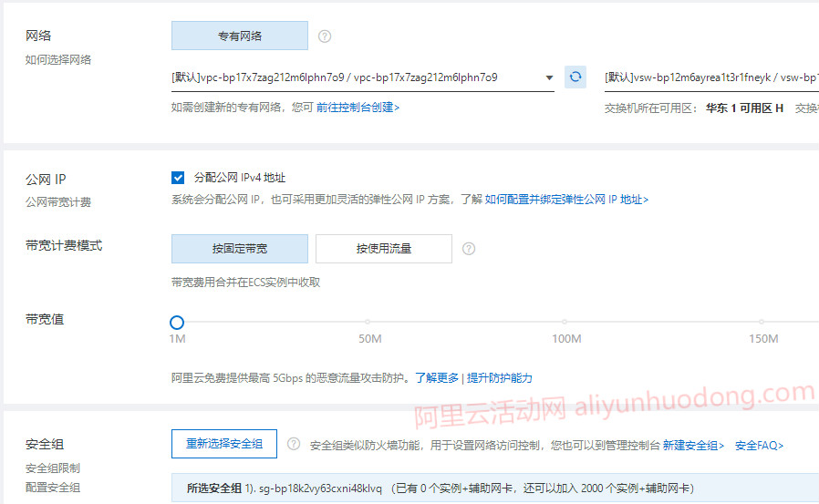
Task: Click the 重新选择安全组 button
Action: point(224,444)
